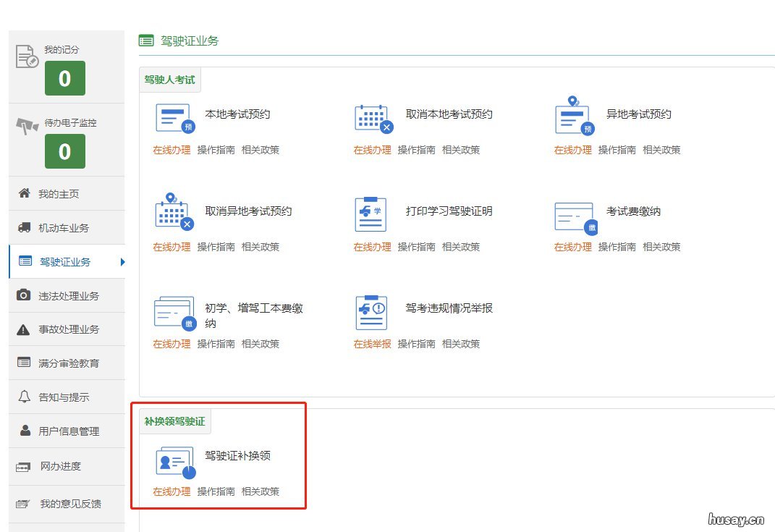Click the 驾驶证补换领 license icon
This screenshot has width=775, height=532.
point(173,461)
